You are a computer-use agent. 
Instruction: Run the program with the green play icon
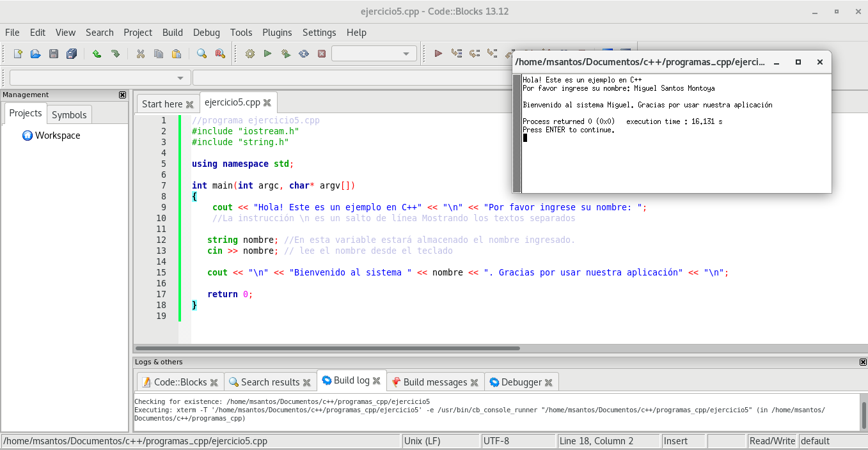pos(268,54)
